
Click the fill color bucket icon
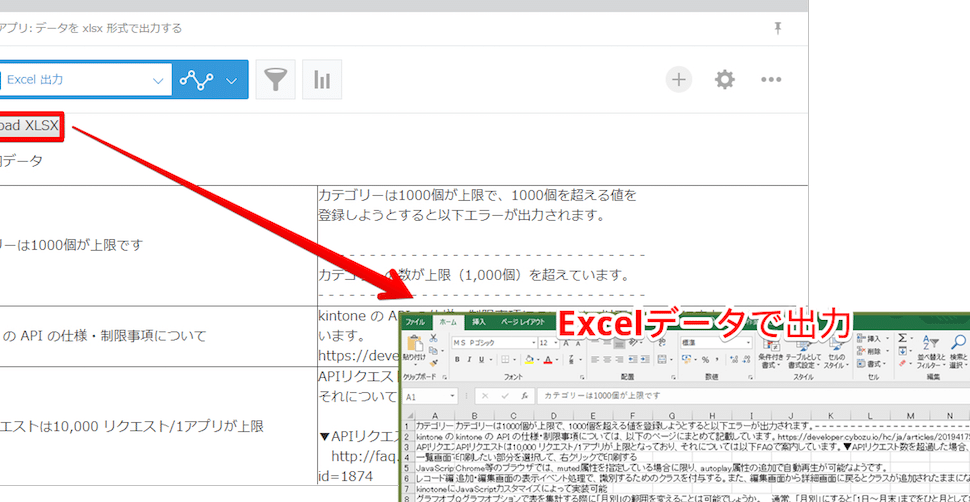click(x=529, y=360)
